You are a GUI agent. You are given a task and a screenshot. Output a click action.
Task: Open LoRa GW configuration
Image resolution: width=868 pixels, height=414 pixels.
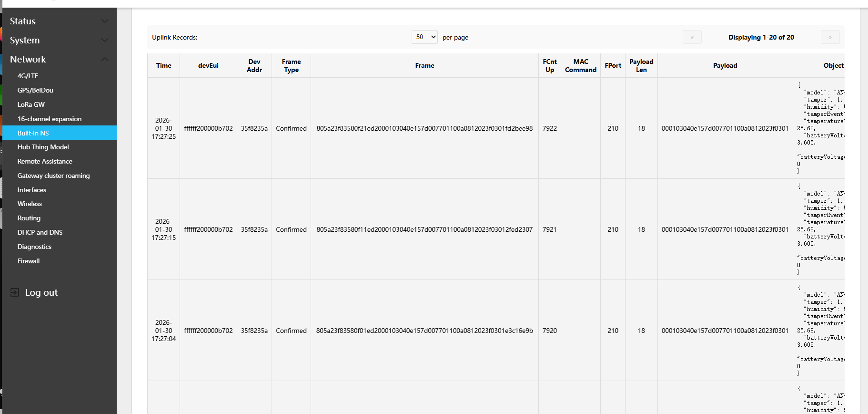click(x=31, y=104)
